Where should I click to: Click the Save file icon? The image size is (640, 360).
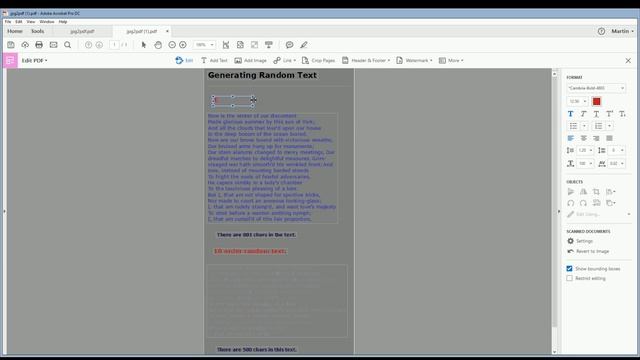pos(11,45)
